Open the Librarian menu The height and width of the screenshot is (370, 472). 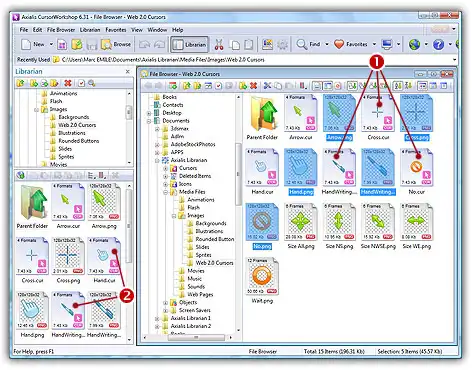pos(90,30)
